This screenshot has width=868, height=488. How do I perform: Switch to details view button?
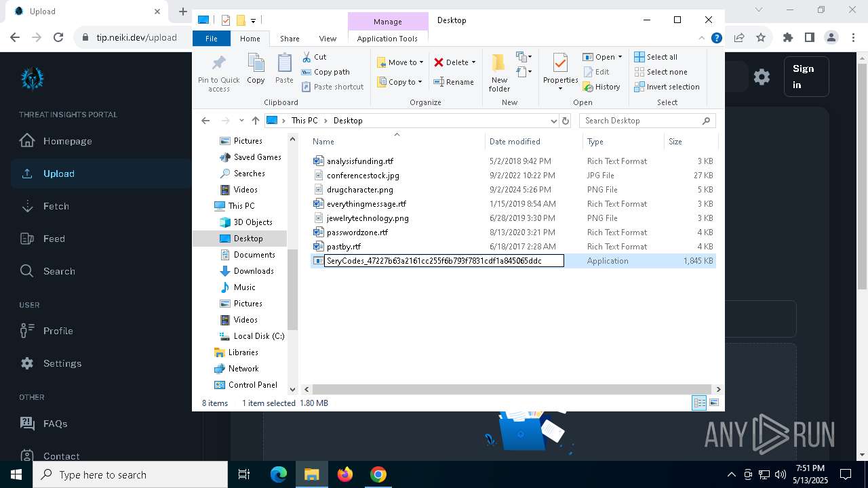699,403
